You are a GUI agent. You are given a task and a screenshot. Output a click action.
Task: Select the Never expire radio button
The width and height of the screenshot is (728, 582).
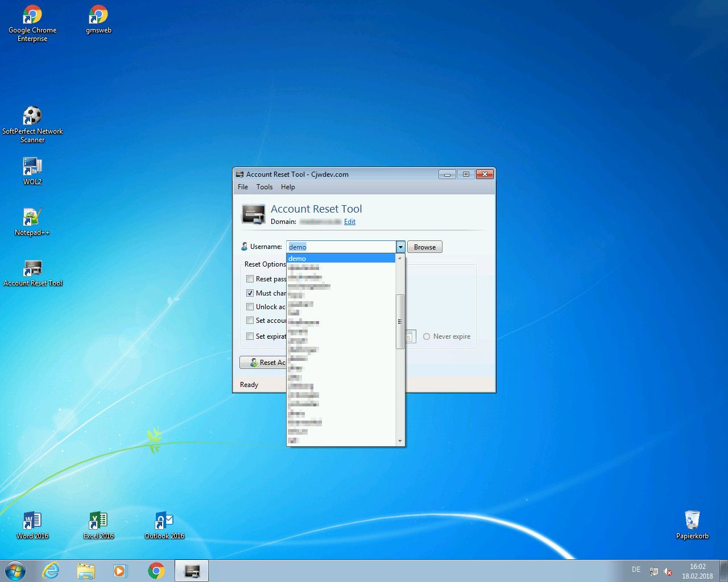click(x=427, y=336)
